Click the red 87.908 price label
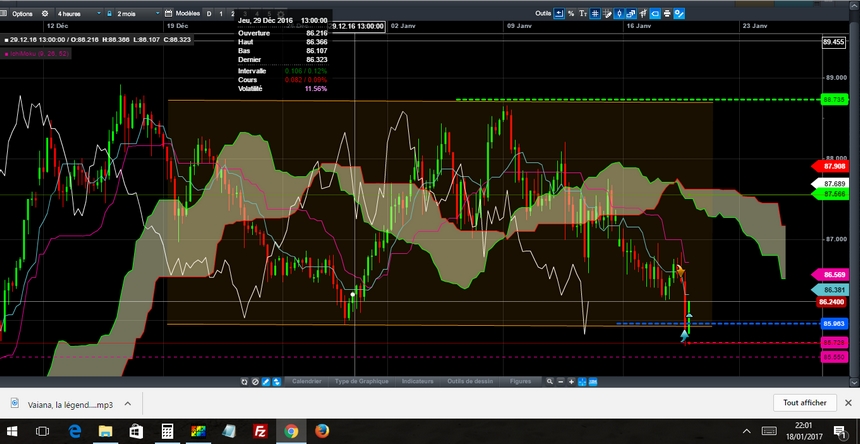The image size is (860, 444). pos(833,165)
